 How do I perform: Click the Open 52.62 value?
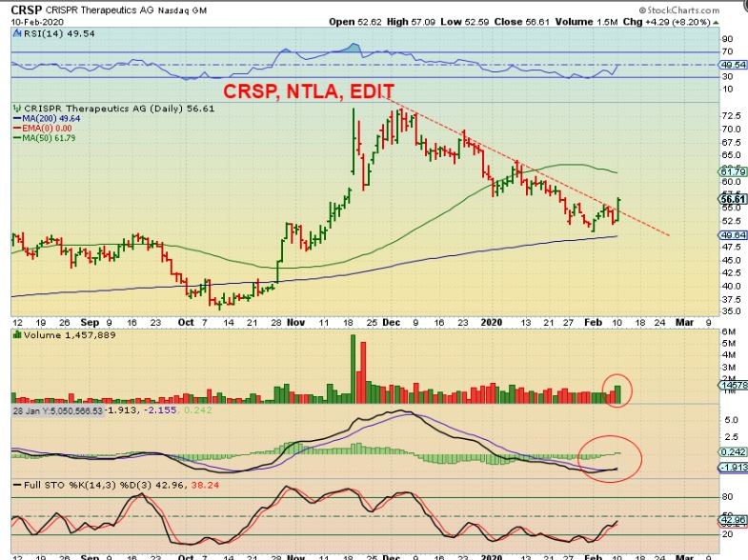point(354,22)
